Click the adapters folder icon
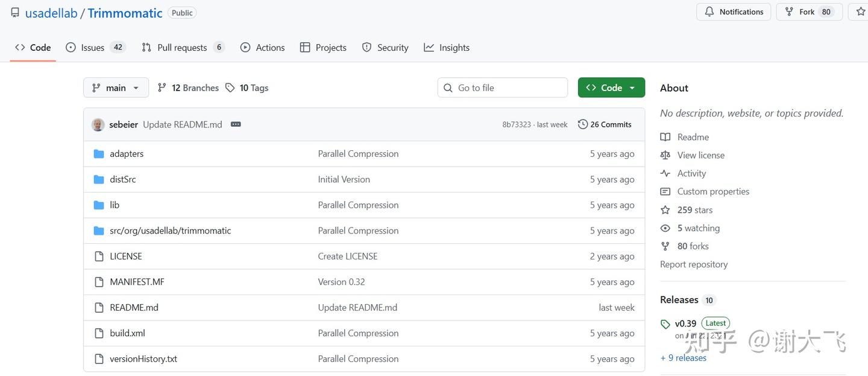This screenshot has height=376, width=868. point(99,154)
